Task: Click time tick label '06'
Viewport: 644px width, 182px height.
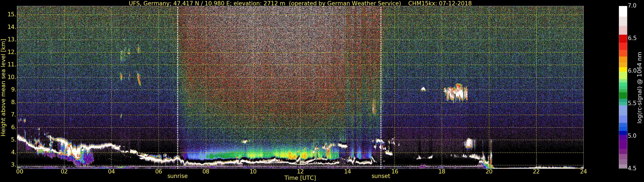Action: point(158,172)
